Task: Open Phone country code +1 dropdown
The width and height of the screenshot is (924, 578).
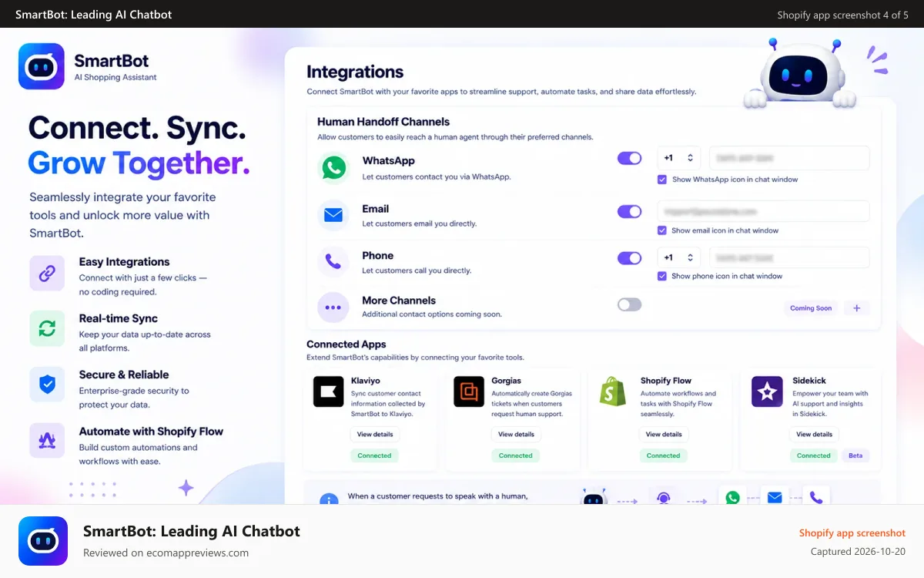Action: click(x=679, y=257)
